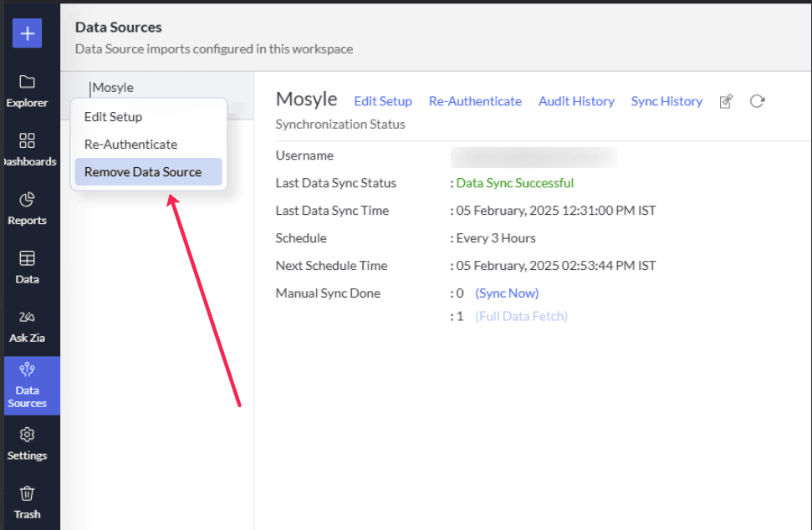
Task: Open Sync History link
Action: (x=666, y=101)
